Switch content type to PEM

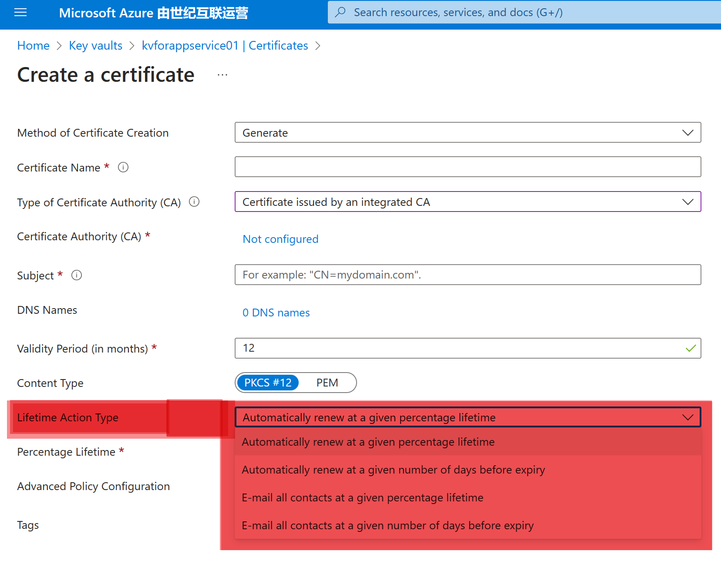327,383
